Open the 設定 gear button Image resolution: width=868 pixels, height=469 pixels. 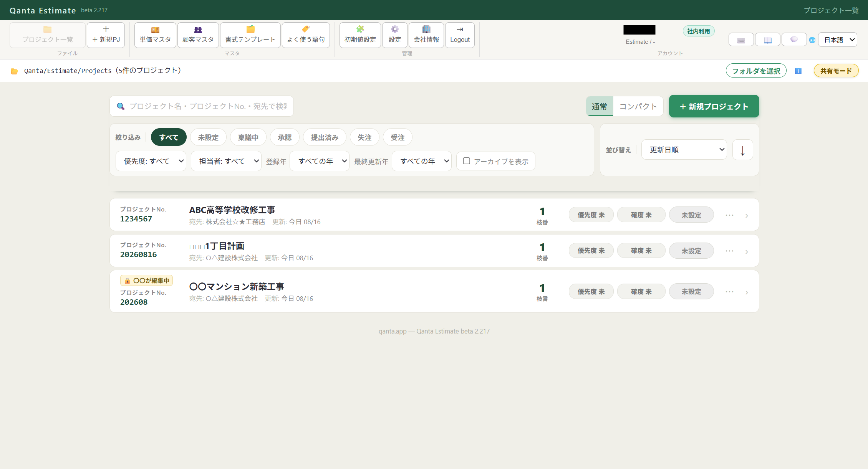coord(395,35)
